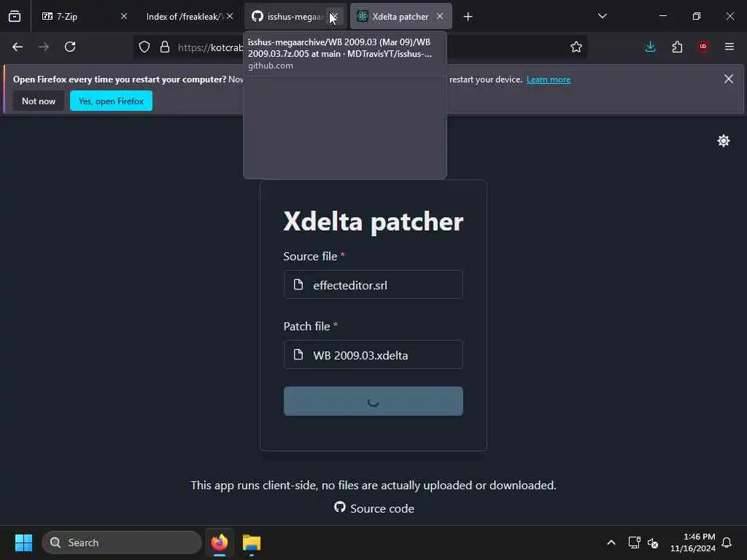
Task: Open the Windows Start menu
Action: [23, 542]
